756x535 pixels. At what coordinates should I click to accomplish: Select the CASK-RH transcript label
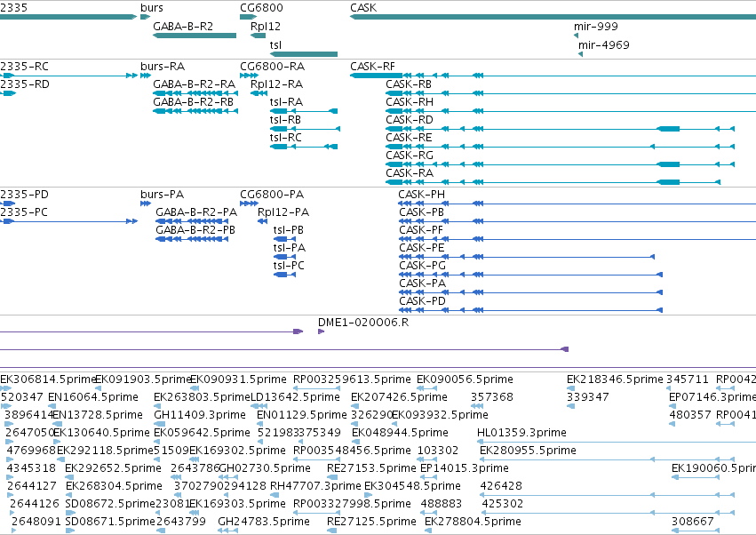point(410,102)
